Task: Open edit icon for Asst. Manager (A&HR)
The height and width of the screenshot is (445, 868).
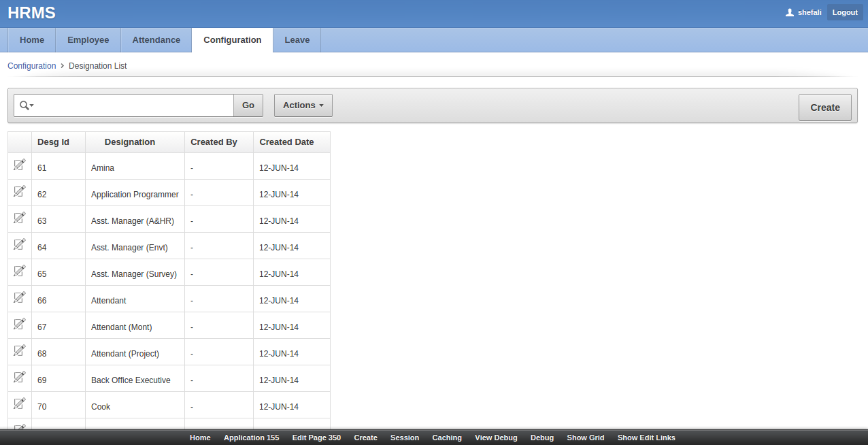Action: pos(20,218)
